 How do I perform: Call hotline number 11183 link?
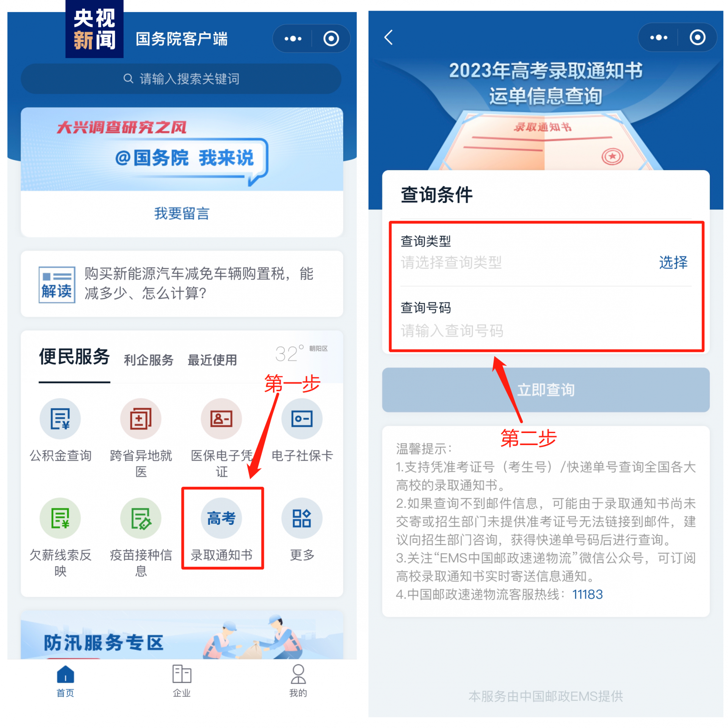(587, 594)
